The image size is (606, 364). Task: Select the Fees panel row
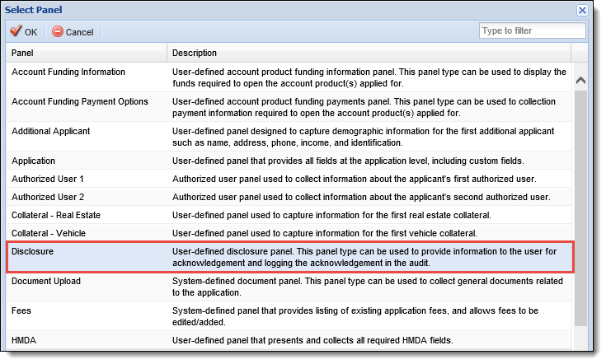click(x=289, y=316)
